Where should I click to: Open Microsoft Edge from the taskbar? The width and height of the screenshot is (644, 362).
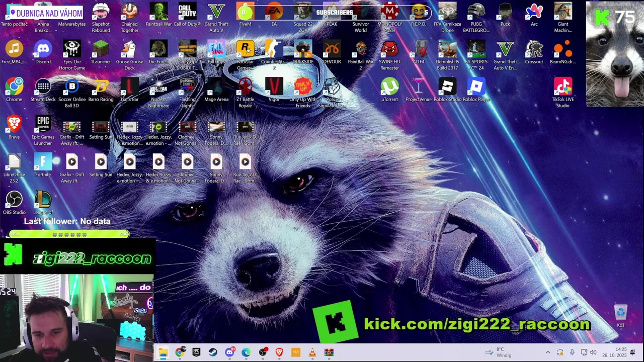click(x=246, y=352)
